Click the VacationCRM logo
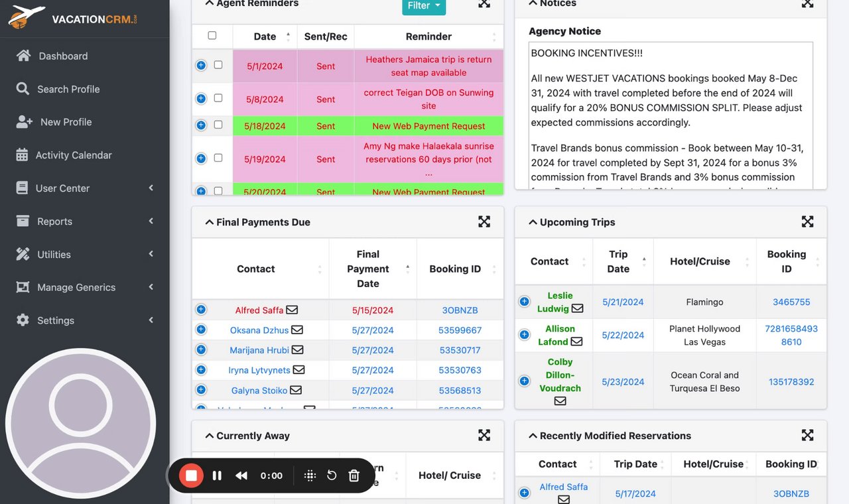 click(x=73, y=17)
